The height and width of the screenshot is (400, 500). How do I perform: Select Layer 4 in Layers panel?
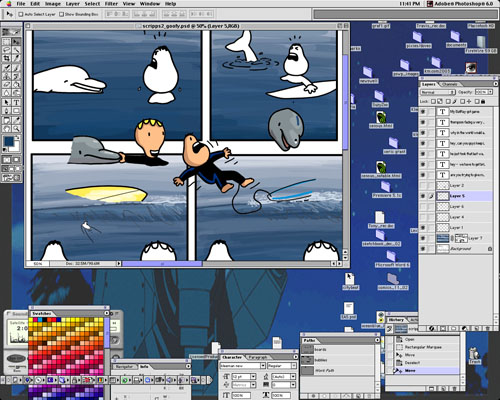tap(464, 217)
